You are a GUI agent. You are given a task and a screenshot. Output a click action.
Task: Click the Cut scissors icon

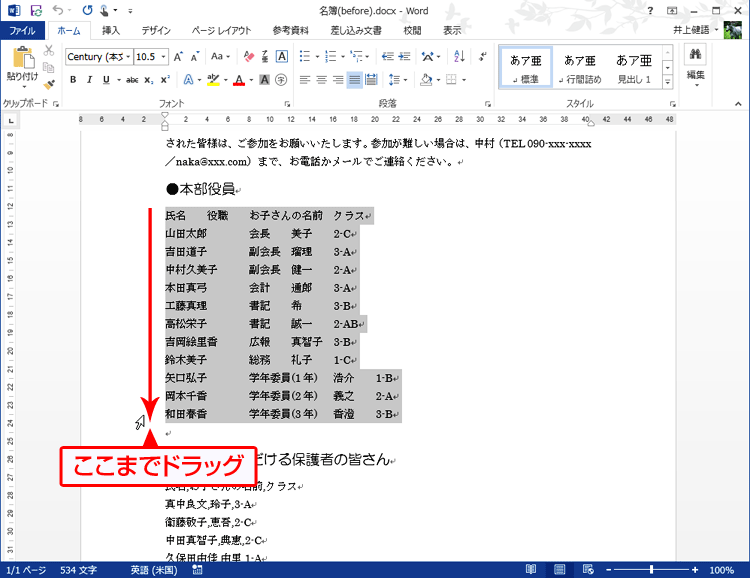49,51
